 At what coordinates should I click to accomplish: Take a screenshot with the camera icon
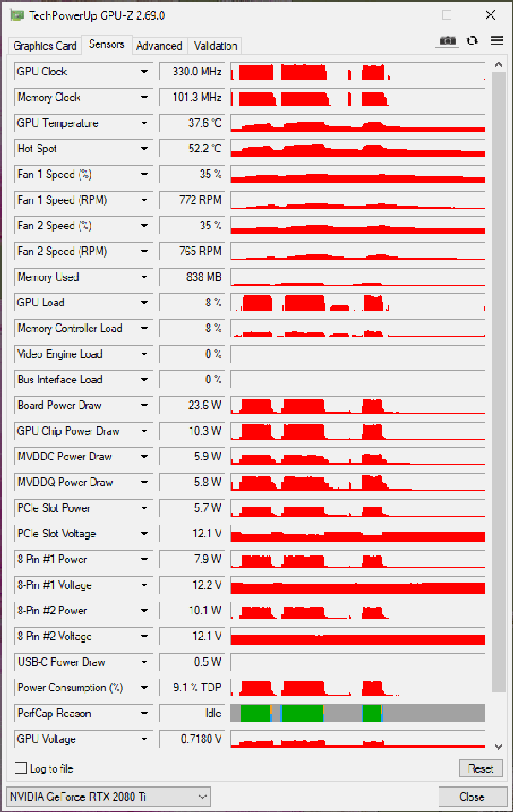[448, 41]
